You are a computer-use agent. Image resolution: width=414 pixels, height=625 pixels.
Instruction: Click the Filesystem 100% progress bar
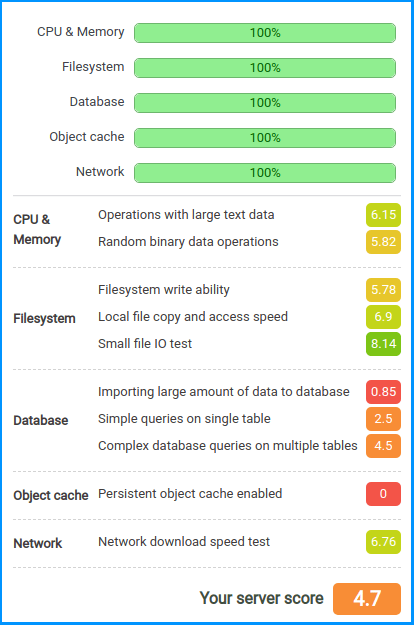tap(265, 68)
